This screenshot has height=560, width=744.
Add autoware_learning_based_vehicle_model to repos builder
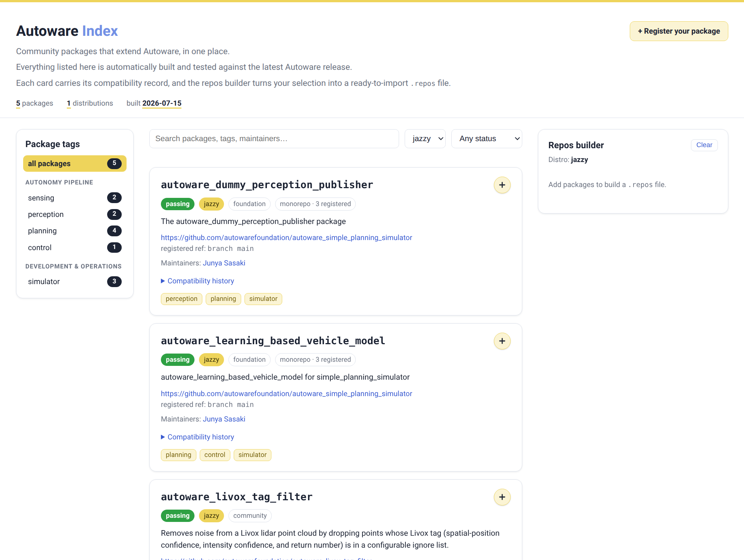point(502,341)
